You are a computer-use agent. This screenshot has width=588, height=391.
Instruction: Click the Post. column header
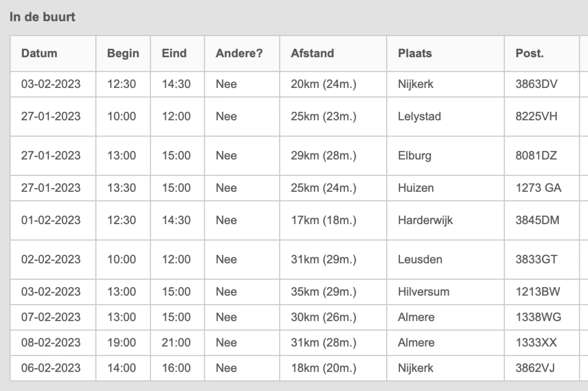(x=530, y=53)
